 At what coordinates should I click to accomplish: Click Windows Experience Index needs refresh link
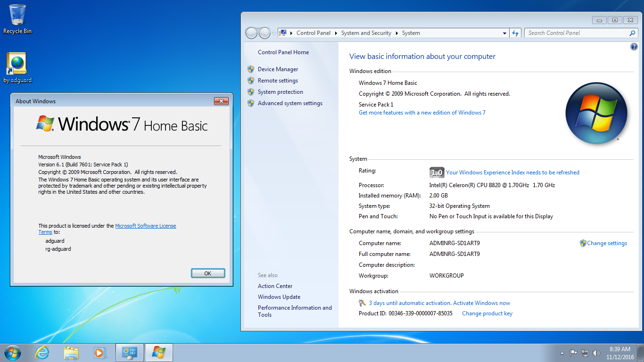512,173
